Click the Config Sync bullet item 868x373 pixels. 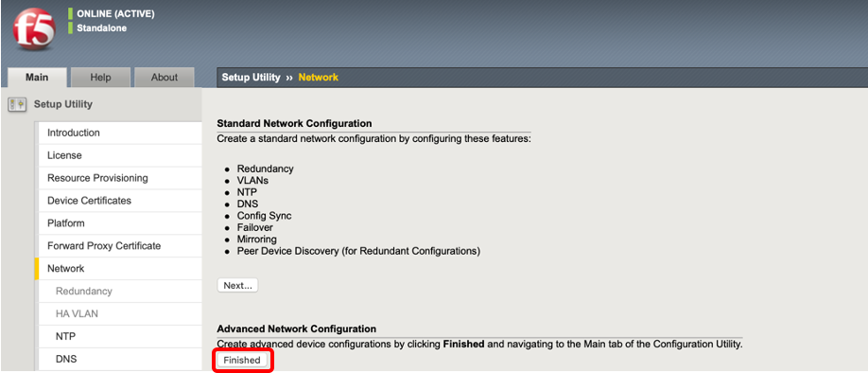tap(264, 216)
